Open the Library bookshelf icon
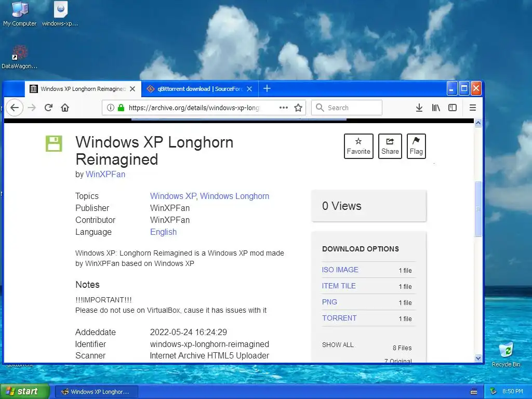 click(x=436, y=108)
